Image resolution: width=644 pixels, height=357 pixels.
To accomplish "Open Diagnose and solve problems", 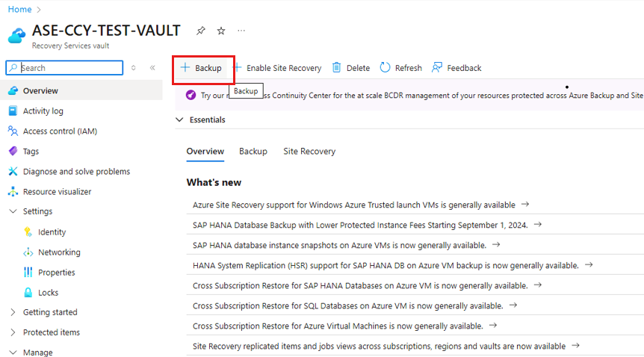I will point(76,171).
